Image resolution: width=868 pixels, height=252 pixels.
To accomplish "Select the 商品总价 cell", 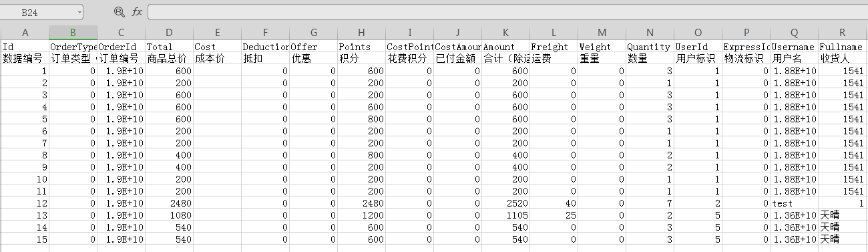I will pyautogui.click(x=169, y=59).
